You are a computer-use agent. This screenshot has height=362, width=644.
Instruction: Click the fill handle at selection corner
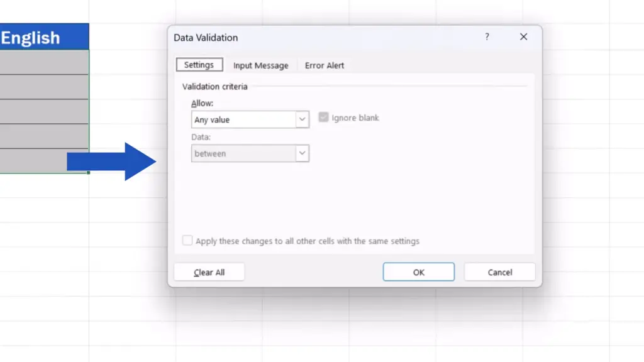coord(89,172)
